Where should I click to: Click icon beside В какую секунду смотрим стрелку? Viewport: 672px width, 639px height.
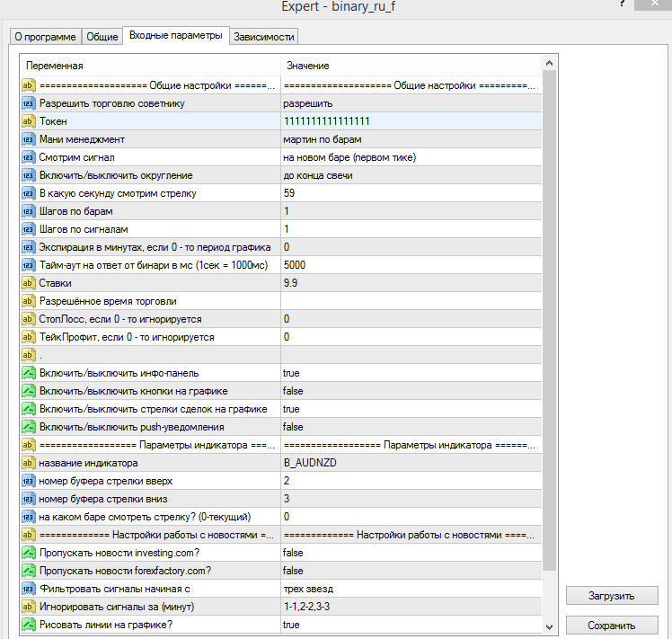coord(28,193)
